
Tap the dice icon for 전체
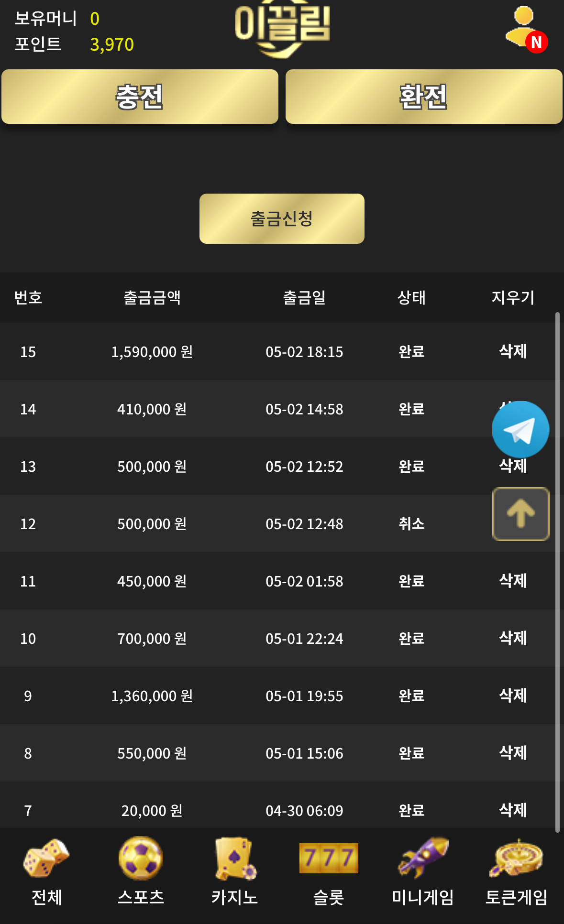tap(46, 858)
